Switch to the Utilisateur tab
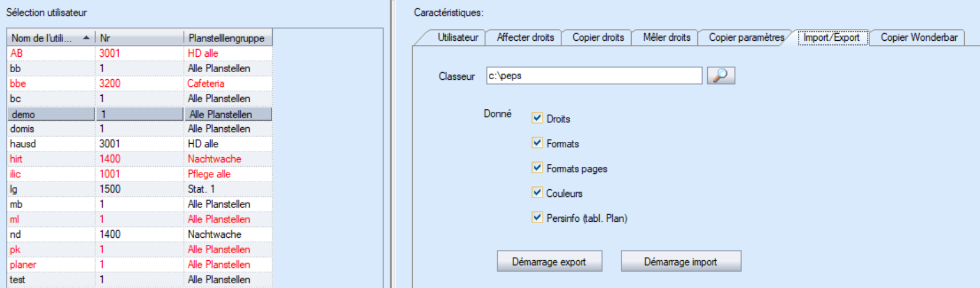This screenshot has width=980, height=288. tap(458, 37)
